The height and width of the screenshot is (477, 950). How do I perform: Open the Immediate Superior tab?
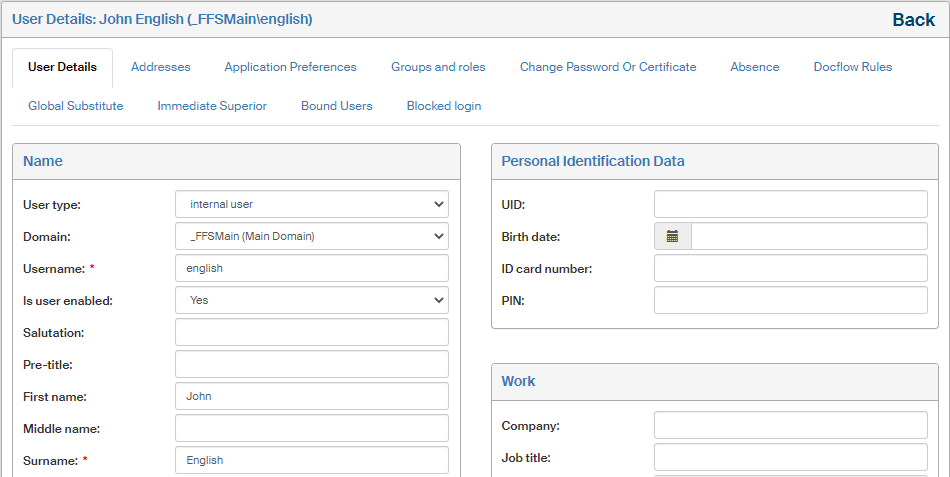pos(212,106)
